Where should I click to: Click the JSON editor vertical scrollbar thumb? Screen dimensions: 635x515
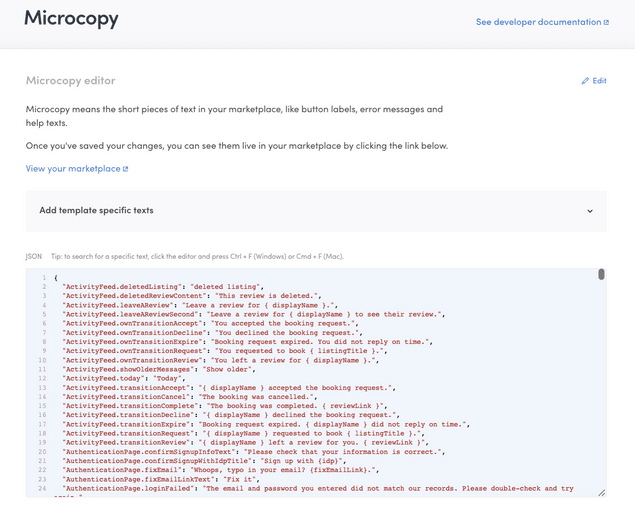pos(601,274)
